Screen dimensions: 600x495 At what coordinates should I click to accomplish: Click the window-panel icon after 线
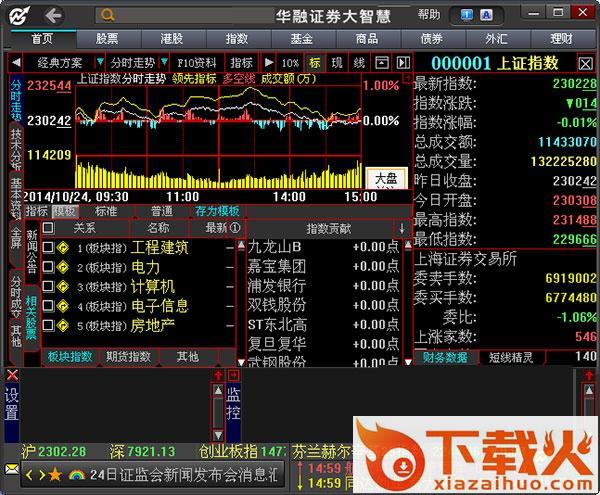382,63
